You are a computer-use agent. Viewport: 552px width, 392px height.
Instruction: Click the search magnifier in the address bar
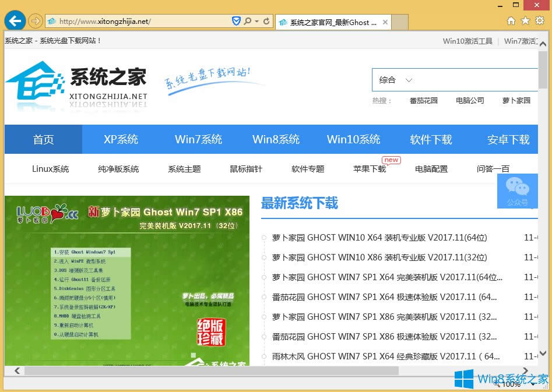click(x=248, y=20)
